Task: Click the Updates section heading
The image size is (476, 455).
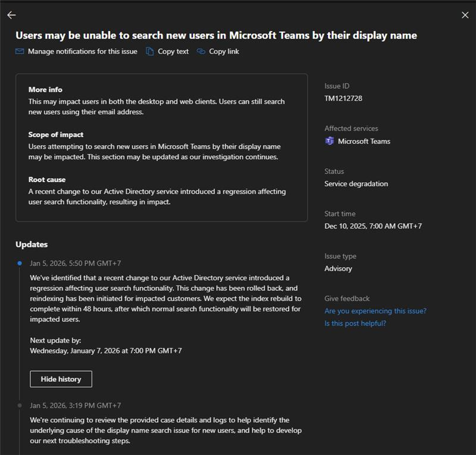Action: 32,244
